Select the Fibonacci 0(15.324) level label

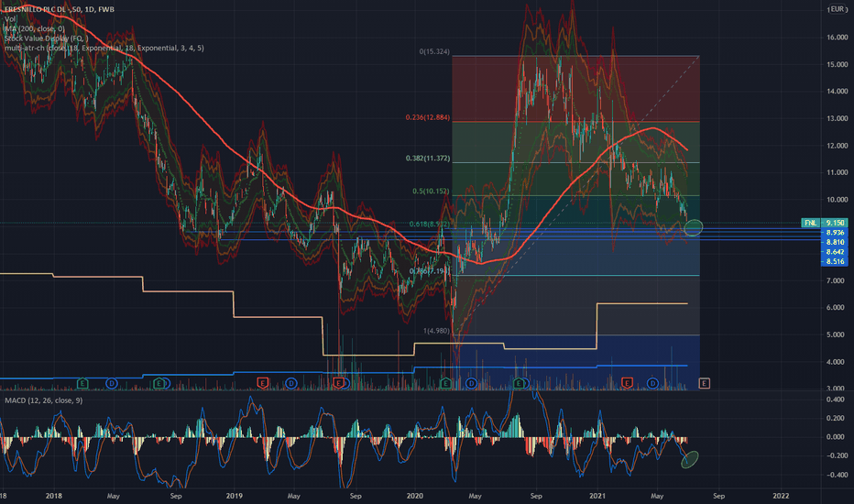coord(434,51)
